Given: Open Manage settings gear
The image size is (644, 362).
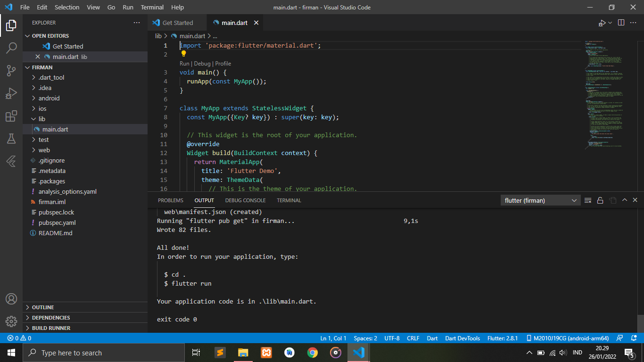Looking at the screenshot, I should point(11,321).
